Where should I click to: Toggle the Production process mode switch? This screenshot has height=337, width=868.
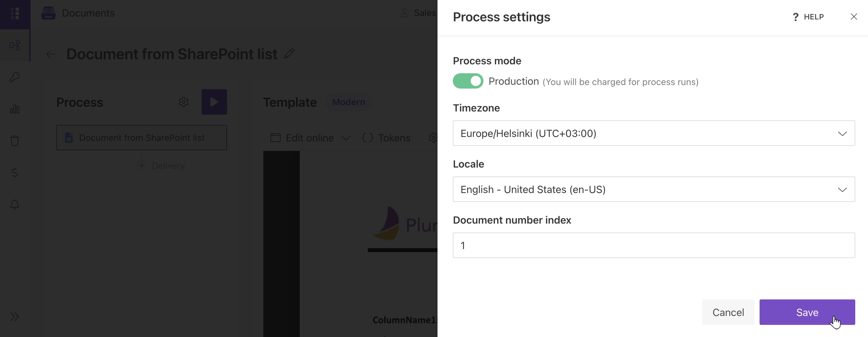coord(468,81)
